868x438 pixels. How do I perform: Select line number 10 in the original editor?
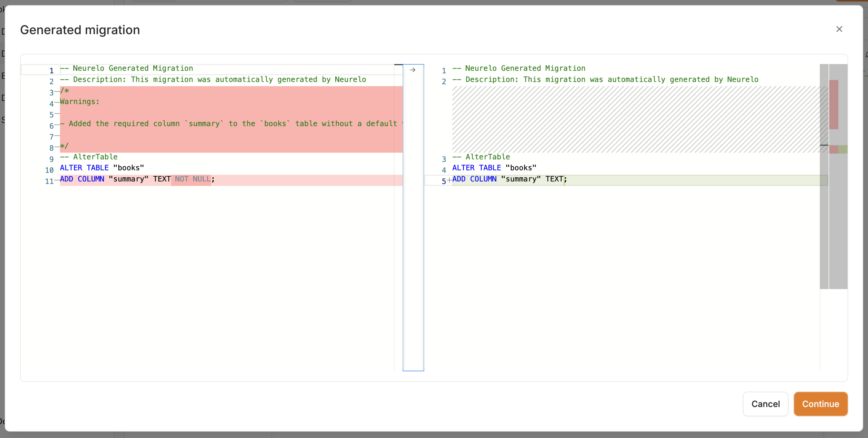pos(49,170)
